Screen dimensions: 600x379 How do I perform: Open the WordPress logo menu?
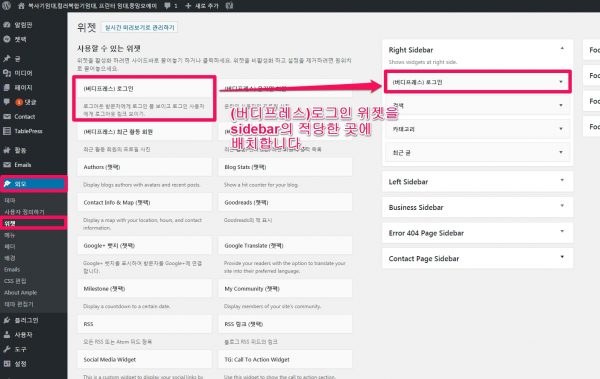(7, 6)
